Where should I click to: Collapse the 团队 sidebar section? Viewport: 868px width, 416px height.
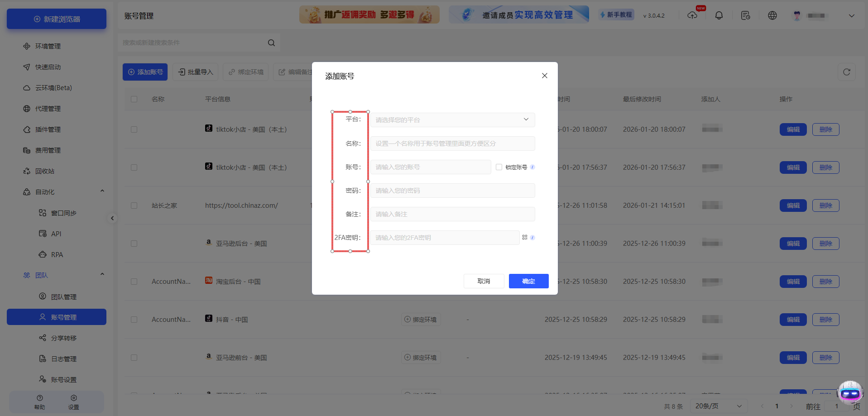tap(102, 274)
